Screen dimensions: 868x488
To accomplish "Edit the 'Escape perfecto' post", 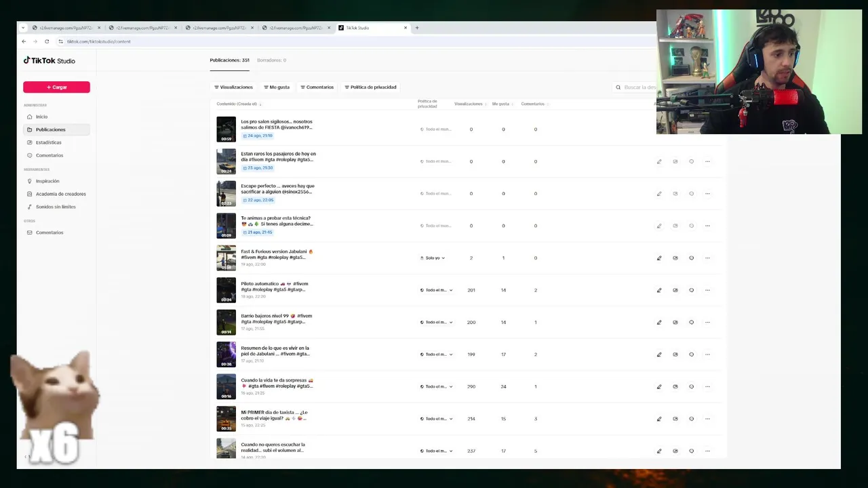I will [x=659, y=194].
